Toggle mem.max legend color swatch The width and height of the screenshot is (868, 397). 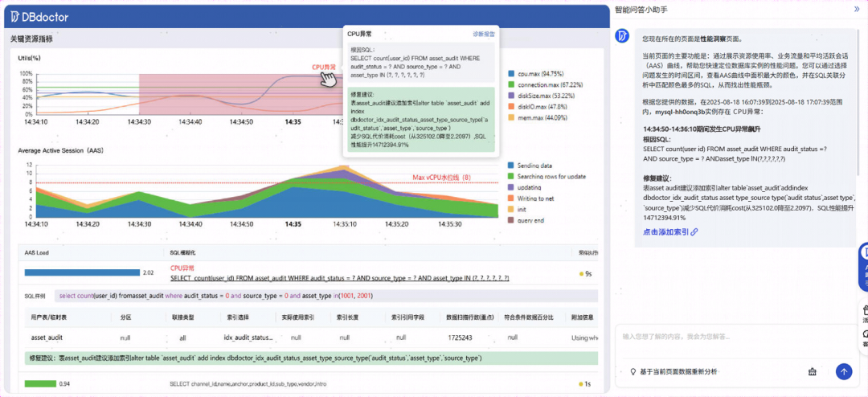coord(511,117)
